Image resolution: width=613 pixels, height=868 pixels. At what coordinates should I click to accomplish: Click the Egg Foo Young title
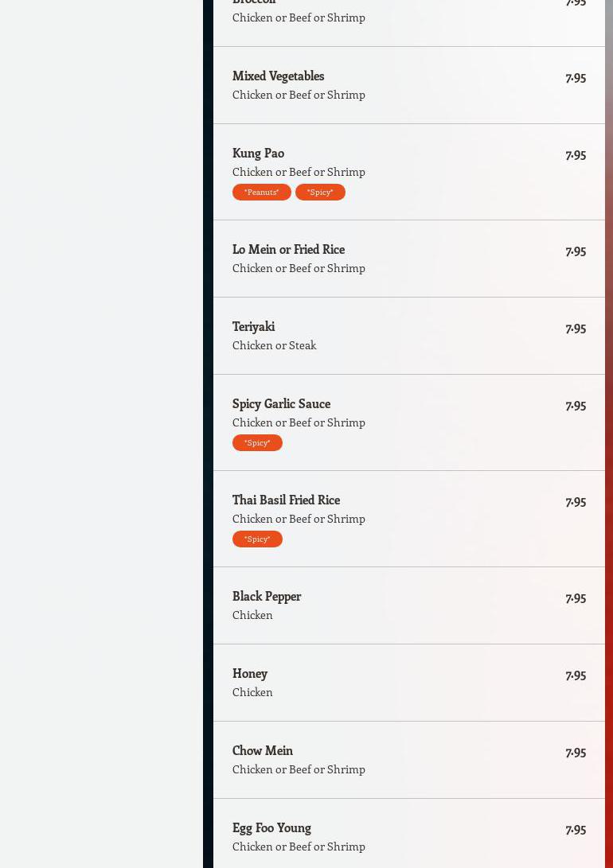point(271,827)
